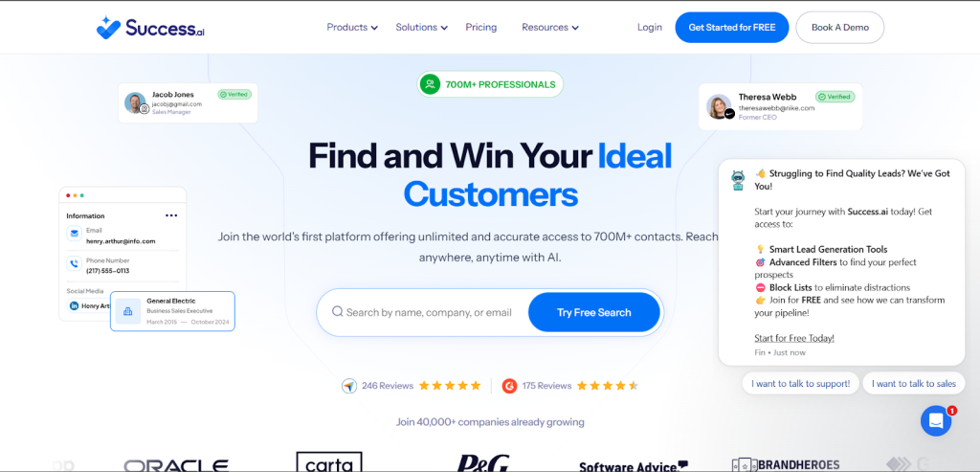Click the G2 reviews logo icon

(509, 386)
